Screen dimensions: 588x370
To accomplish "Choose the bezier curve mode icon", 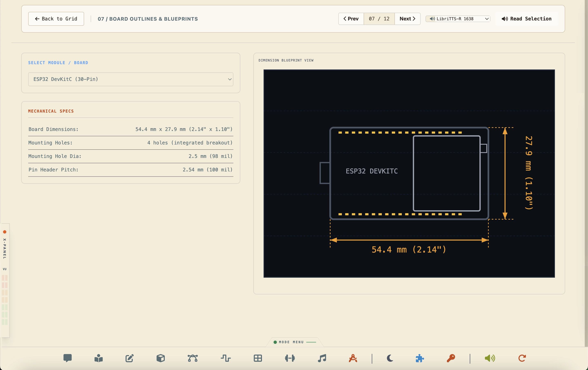I will point(193,358).
